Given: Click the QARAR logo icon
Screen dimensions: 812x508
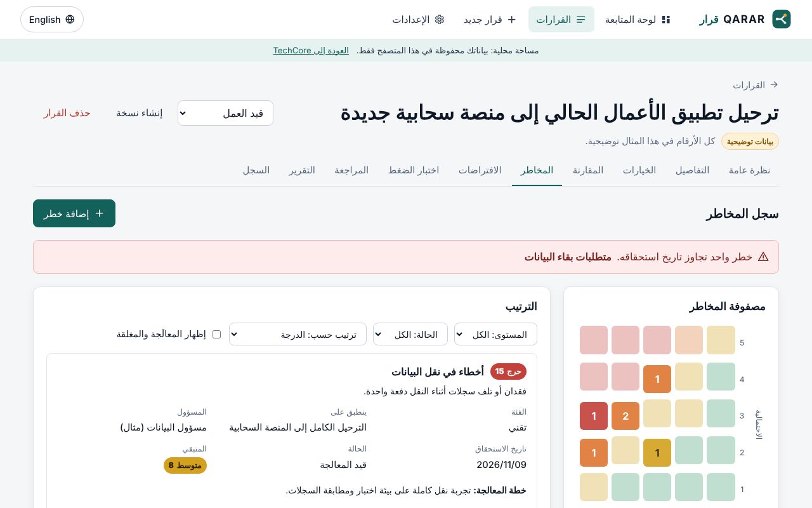Looking at the screenshot, I should pyautogui.click(x=782, y=19).
